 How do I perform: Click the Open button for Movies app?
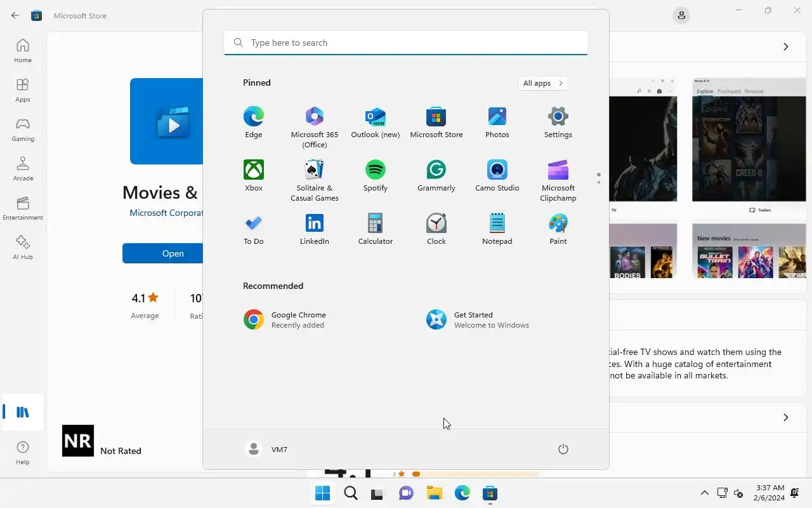tap(163, 253)
